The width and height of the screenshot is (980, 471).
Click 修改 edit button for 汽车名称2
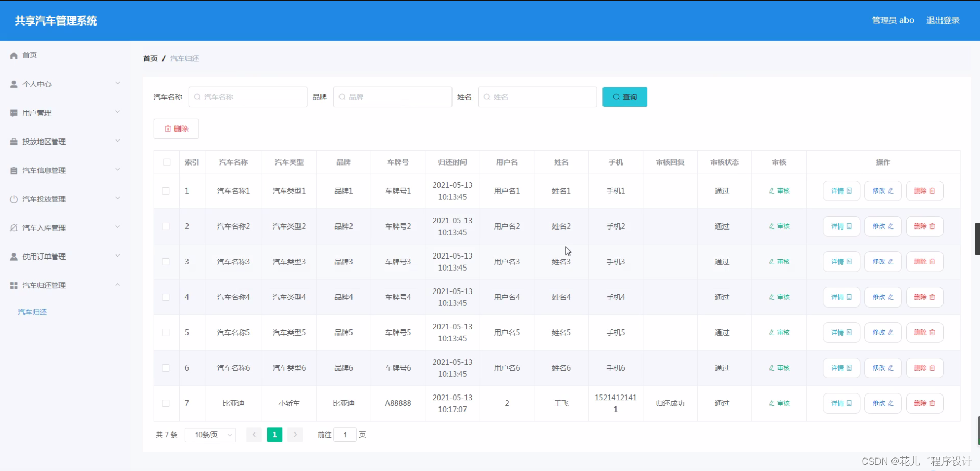click(883, 226)
